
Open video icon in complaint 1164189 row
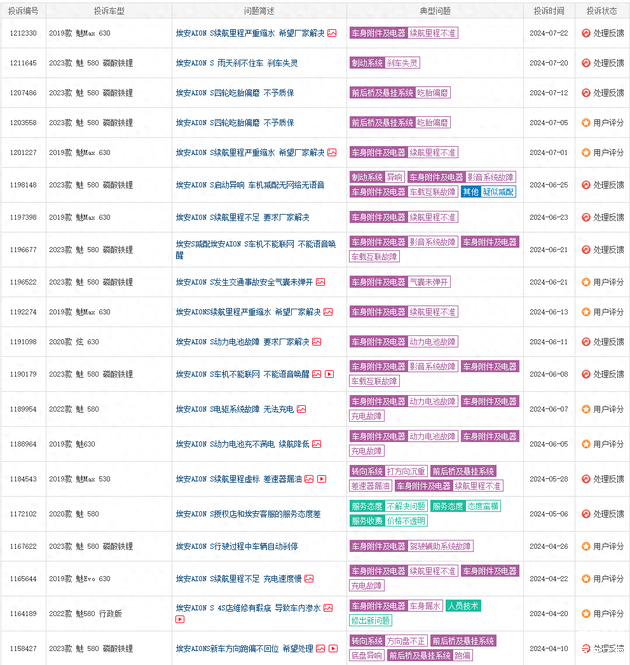click(x=180, y=619)
